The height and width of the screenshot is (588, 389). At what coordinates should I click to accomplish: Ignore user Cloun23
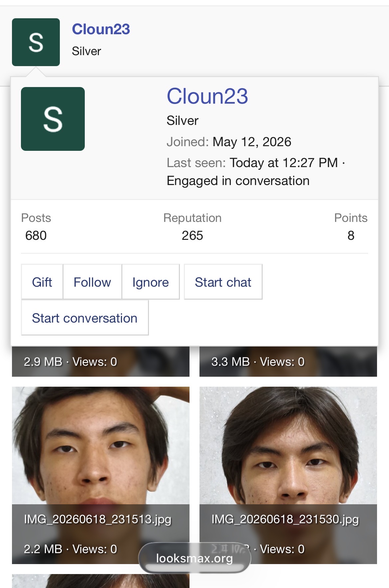(151, 282)
